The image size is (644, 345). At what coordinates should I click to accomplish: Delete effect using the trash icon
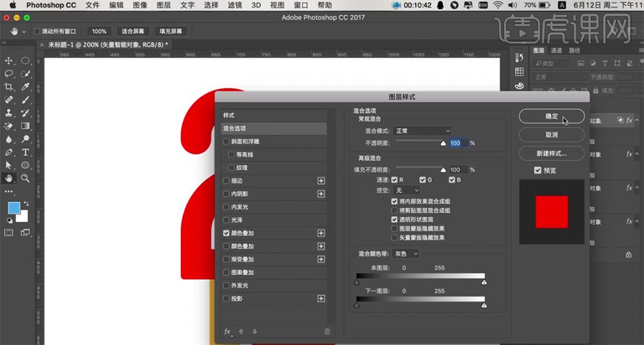click(327, 331)
